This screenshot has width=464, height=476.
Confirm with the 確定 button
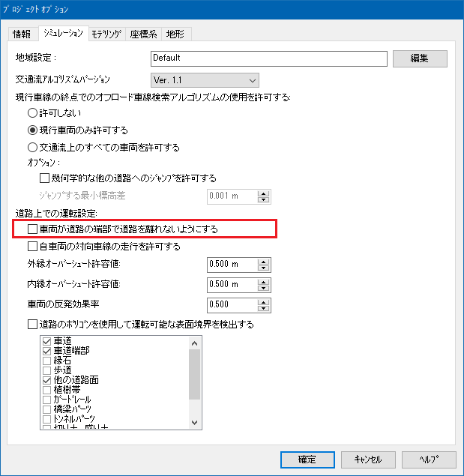[x=307, y=460]
